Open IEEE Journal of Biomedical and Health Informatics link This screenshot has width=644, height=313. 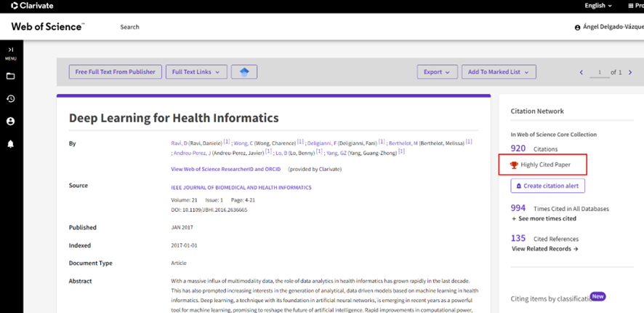click(x=241, y=188)
